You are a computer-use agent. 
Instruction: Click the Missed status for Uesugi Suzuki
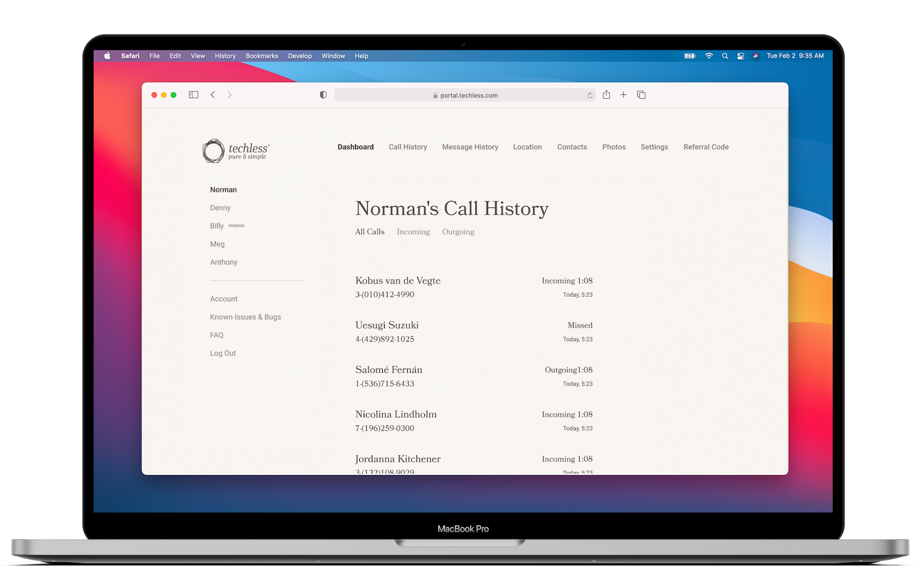(x=580, y=325)
